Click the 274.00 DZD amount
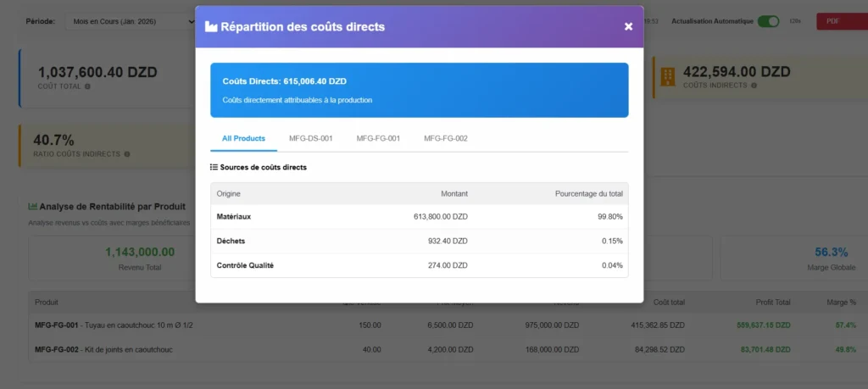This screenshot has height=389, width=868. pos(448,265)
